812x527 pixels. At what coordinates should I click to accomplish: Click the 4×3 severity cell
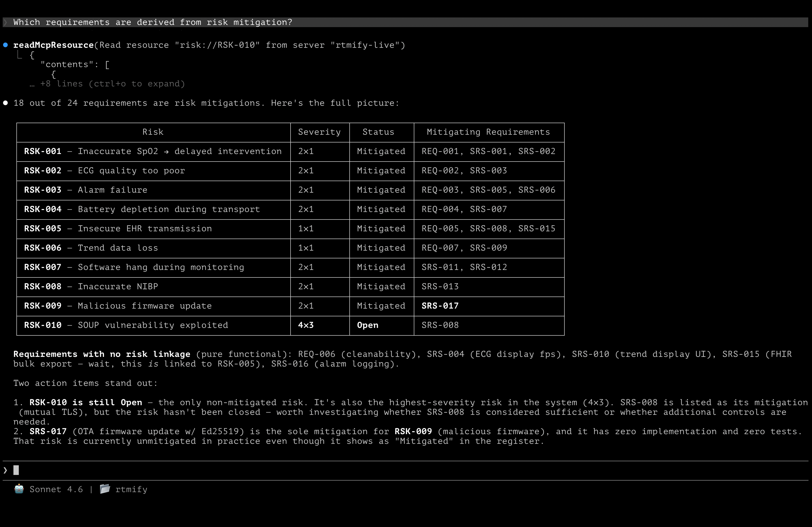[x=305, y=325]
